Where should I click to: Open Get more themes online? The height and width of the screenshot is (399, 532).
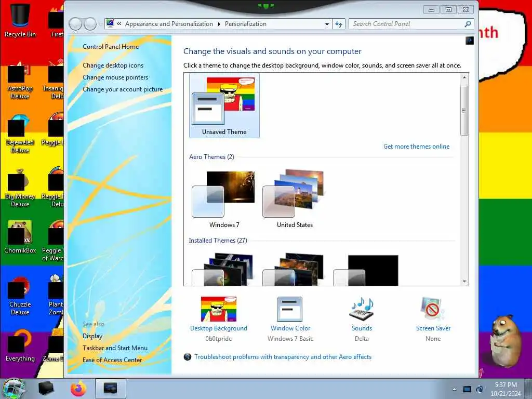pos(416,146)
